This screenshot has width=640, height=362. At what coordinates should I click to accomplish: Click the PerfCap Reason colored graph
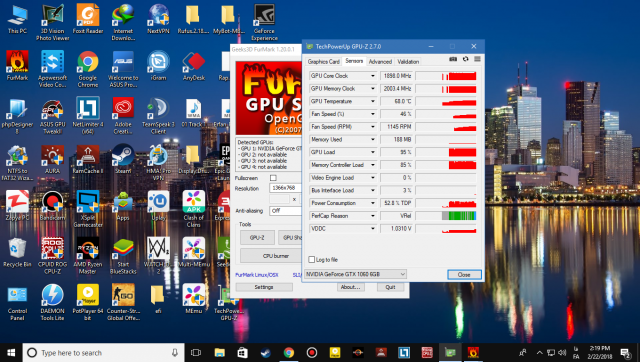[x=446, y=215]
